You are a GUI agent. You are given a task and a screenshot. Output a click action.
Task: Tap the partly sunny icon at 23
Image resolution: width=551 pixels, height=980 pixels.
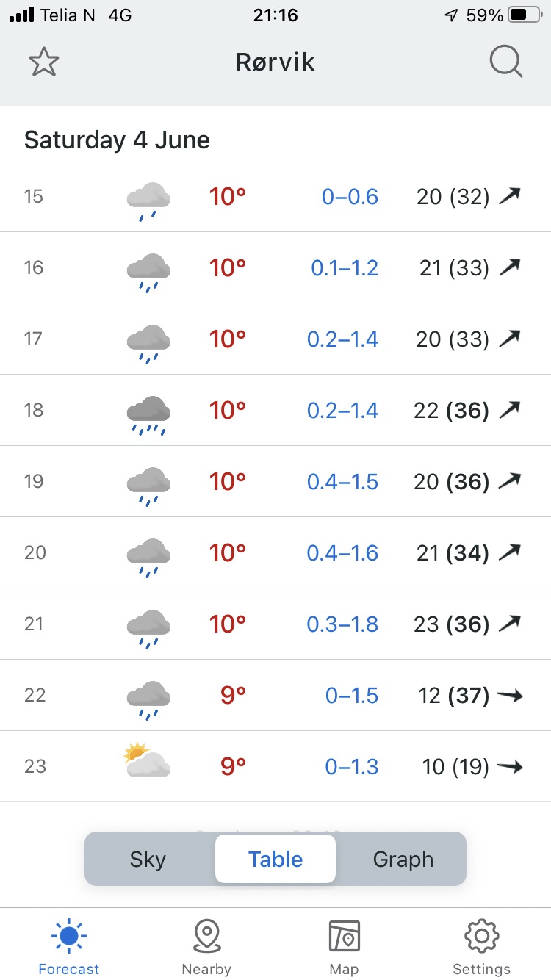[148, 762]
